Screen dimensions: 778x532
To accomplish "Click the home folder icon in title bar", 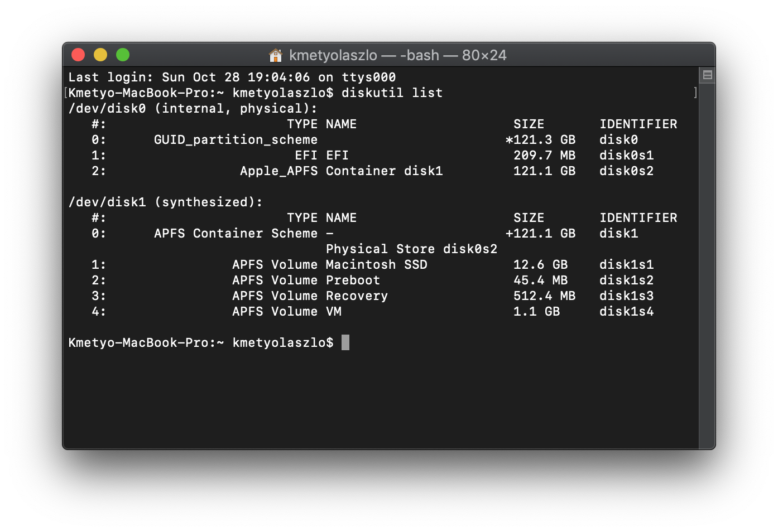I will pos(276,55).
